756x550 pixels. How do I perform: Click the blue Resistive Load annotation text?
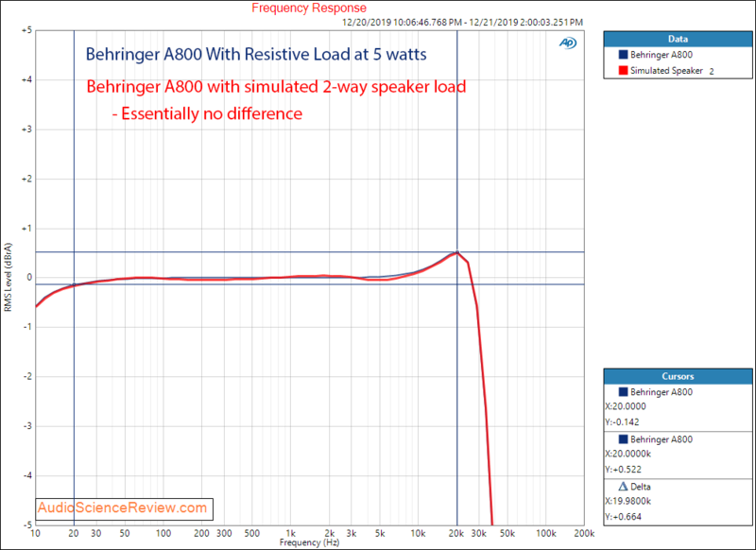pyautogui.click(x=256, y=55)
